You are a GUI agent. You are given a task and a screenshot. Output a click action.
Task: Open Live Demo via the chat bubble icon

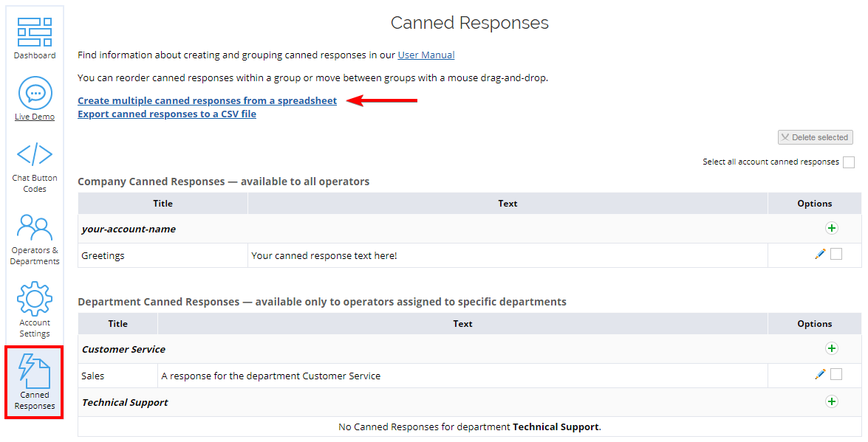click(x=34, y=92)
